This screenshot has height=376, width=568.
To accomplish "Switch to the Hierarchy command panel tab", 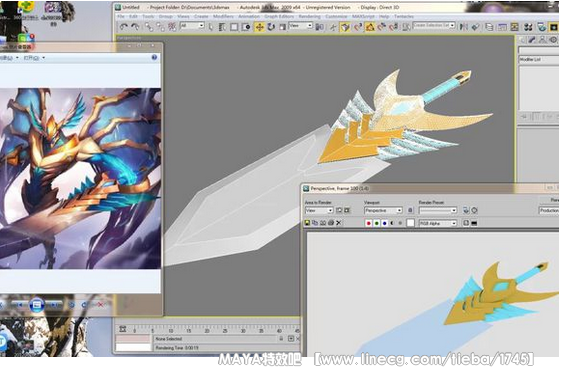I will tap(543, 40).
